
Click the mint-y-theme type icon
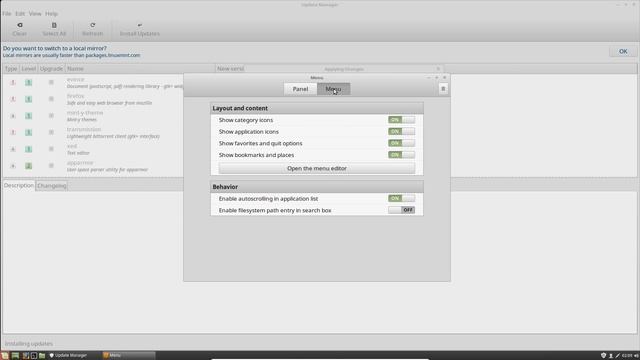pyautogui.click(x=13, y=116)
